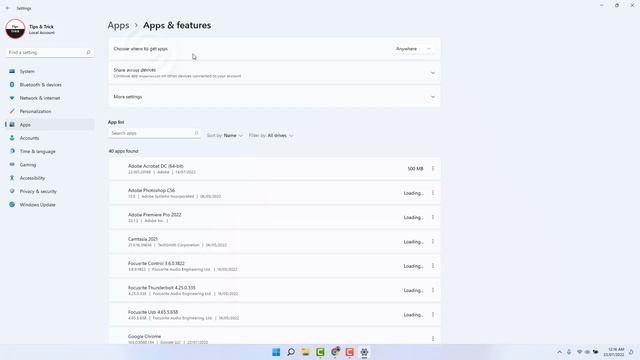The image size is (640, 360).
Task: Select the Google Chrome entry
Action: [274, 336]
